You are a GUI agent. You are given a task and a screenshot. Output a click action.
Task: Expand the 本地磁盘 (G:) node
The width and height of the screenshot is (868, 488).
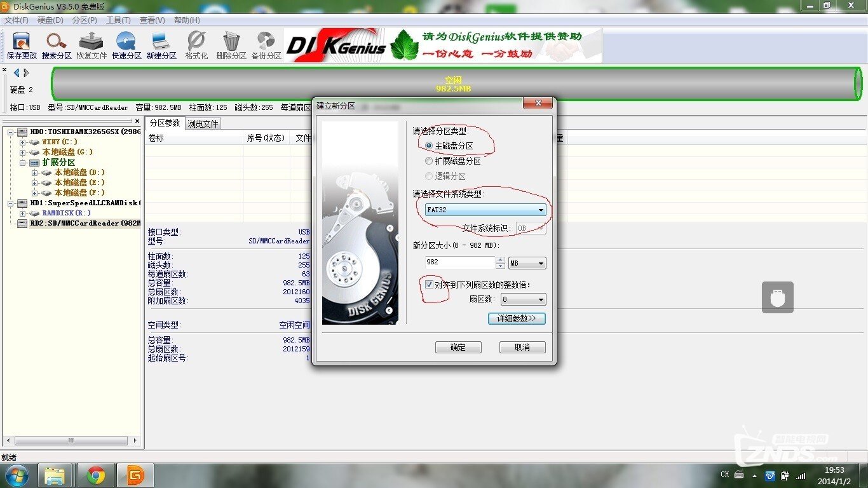(23, 152)
